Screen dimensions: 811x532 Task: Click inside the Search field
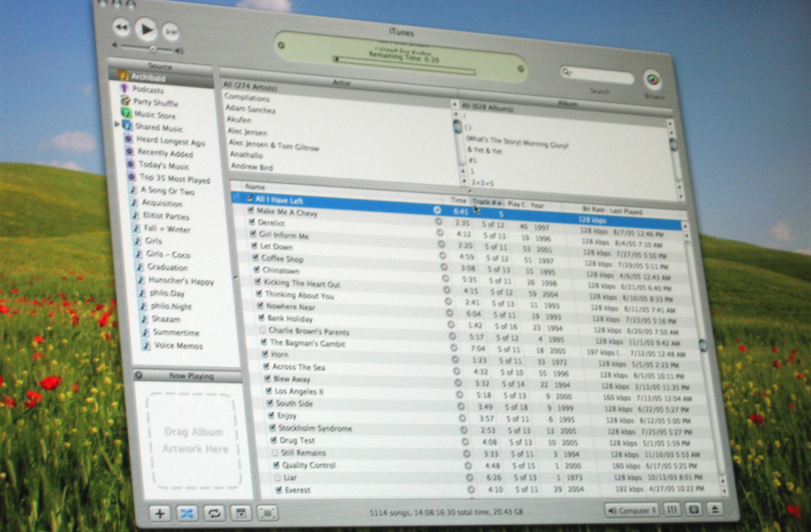point(597,75)
